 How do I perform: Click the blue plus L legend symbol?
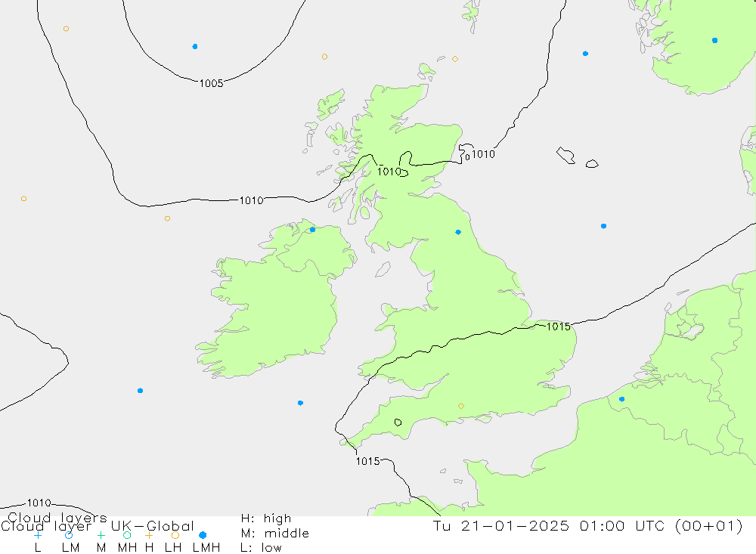[x=38, y=535]
